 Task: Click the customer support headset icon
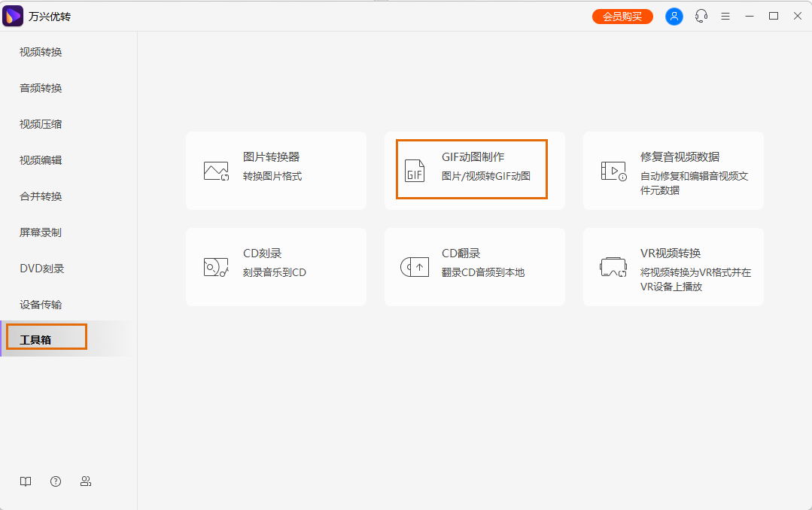tap(701, 16)
